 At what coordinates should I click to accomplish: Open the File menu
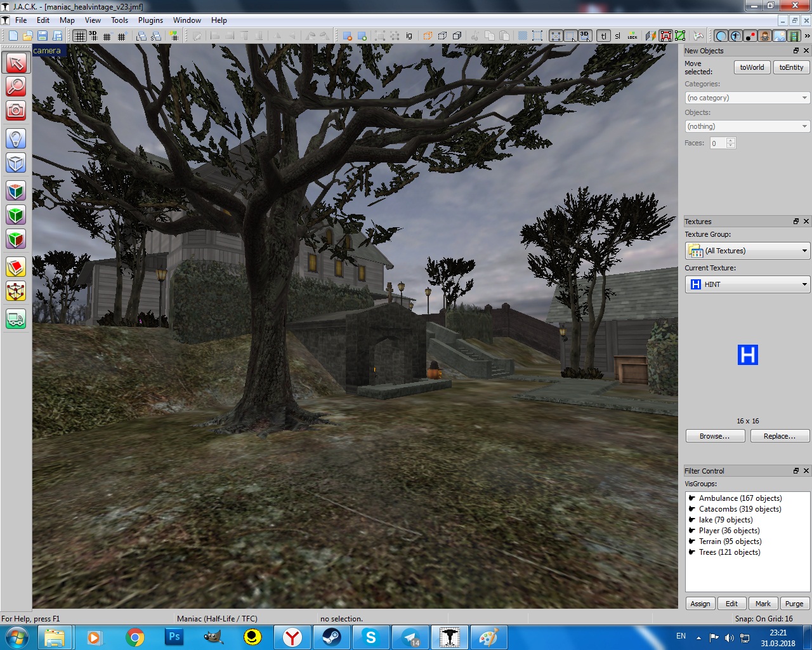click(x=21, y=20)
